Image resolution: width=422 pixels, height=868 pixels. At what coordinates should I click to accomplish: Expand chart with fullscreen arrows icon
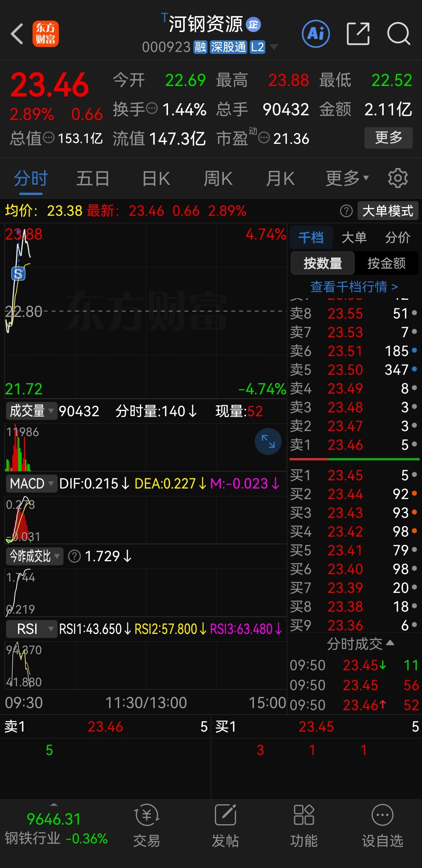point(268,441)
